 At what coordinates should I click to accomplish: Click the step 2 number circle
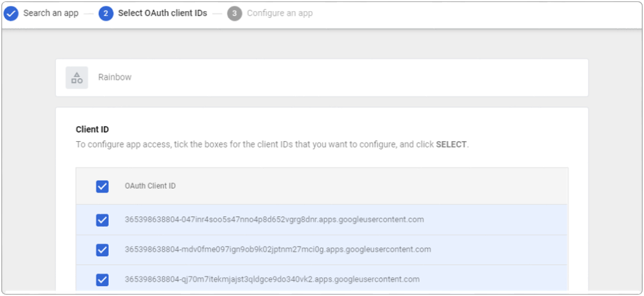coord(106,14)
